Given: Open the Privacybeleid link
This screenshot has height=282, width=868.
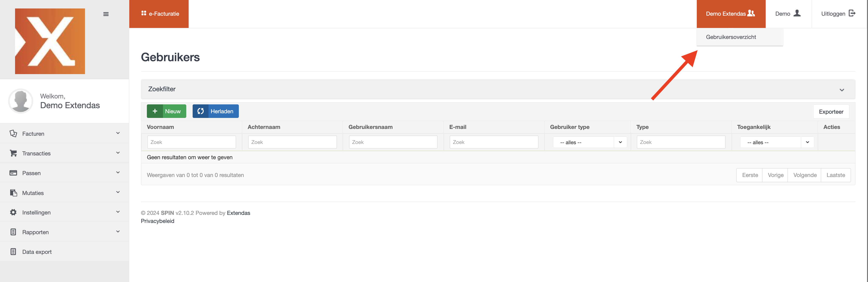Looking at the screenshot, I should click(157, 221).
